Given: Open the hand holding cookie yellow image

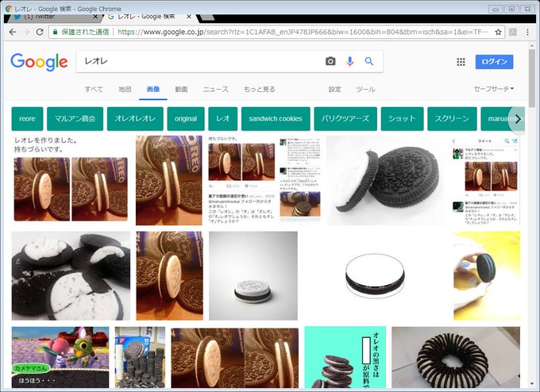Looking at the screenshot, I should coord(487,275).
